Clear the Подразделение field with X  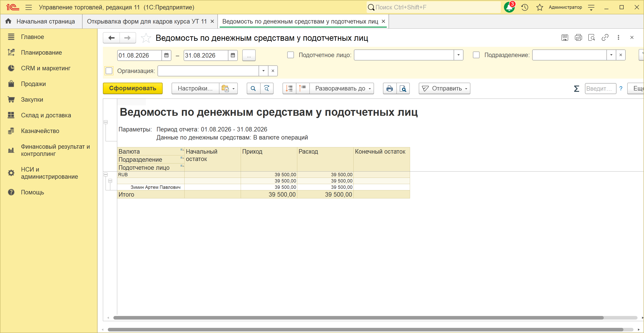(x=621, y=55)
